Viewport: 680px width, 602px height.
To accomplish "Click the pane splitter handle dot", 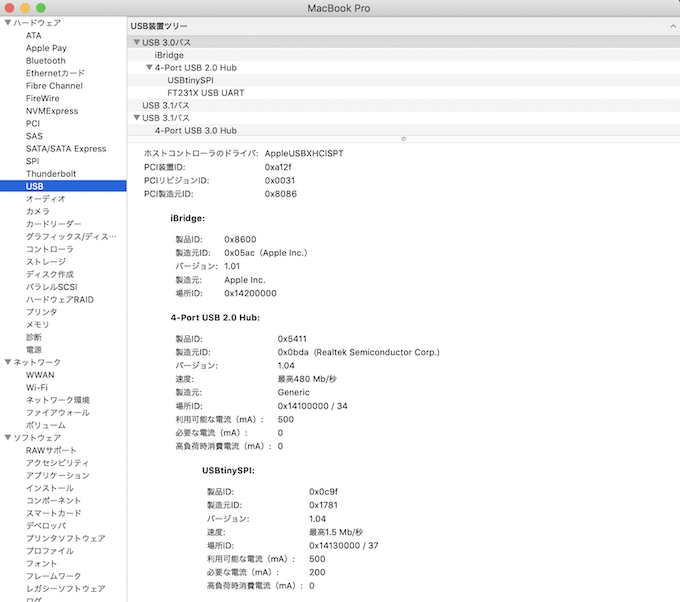I will pos(403,139).
